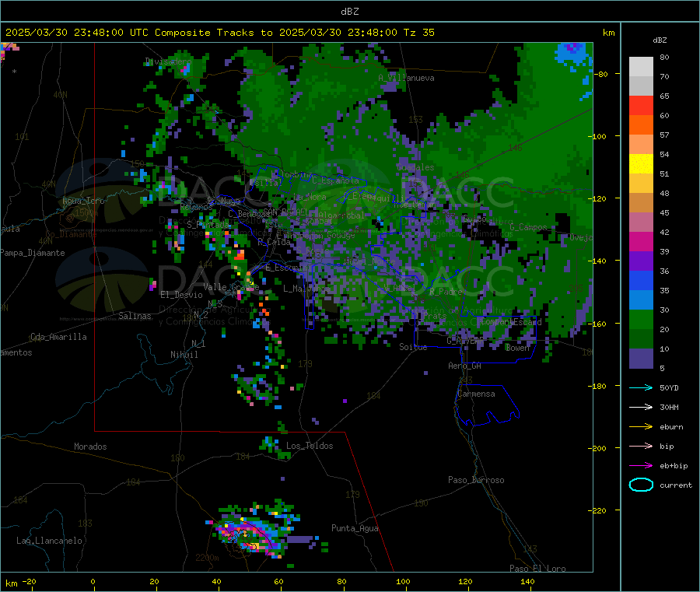Select the slate 5–10 dBZ color swatch
700x592 pixels.
(641, 359)
